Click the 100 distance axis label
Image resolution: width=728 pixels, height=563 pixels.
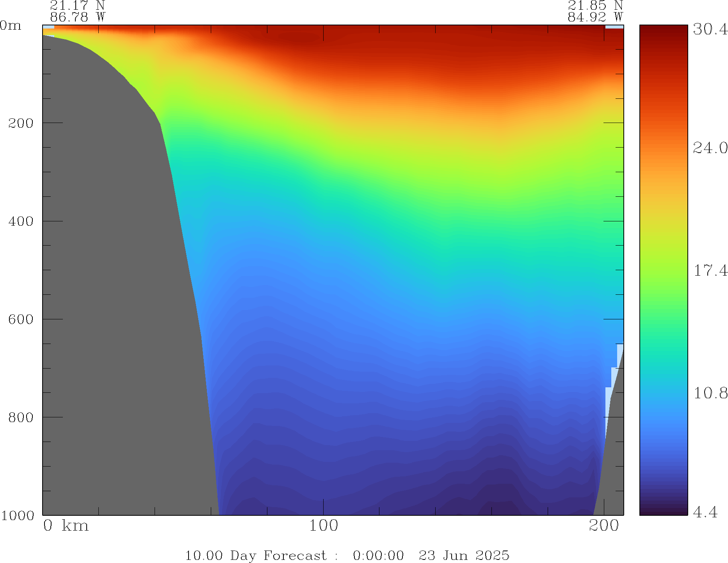pyautogui.click(x=323, y=526)
